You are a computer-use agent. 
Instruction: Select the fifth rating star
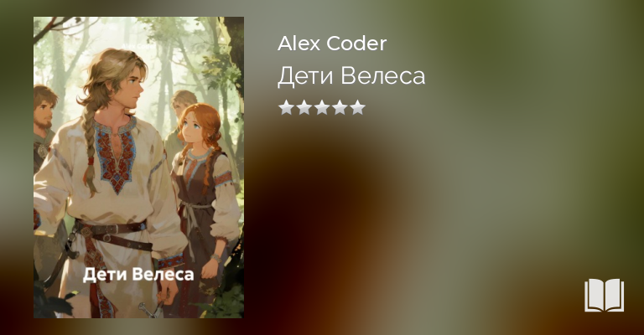pos(358,107)
